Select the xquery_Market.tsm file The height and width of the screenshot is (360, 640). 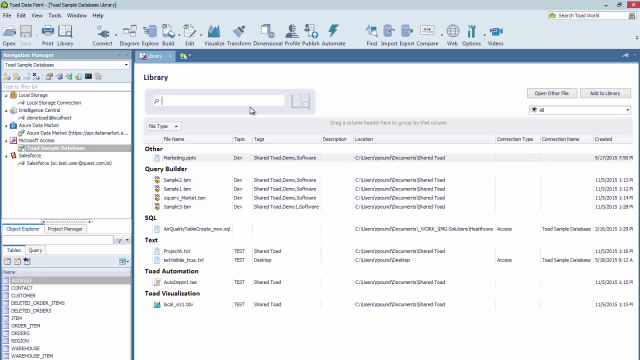184,198
